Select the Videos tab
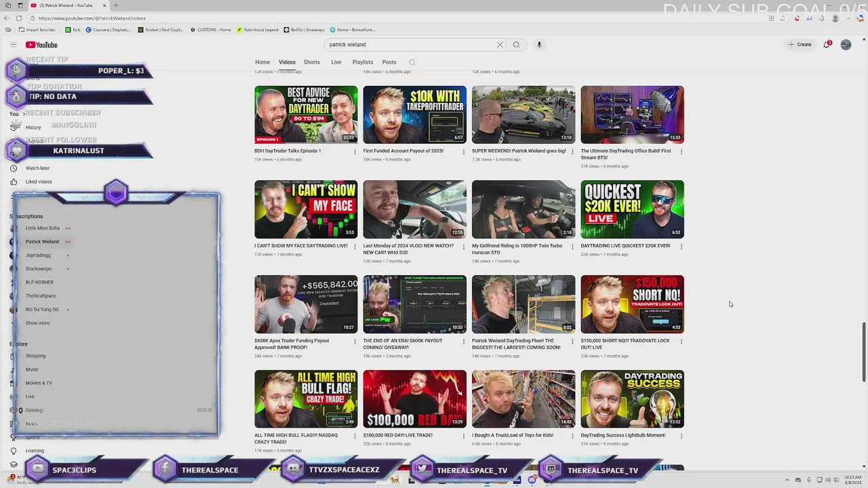The image size is (868, 488). (x=287, y=62)
